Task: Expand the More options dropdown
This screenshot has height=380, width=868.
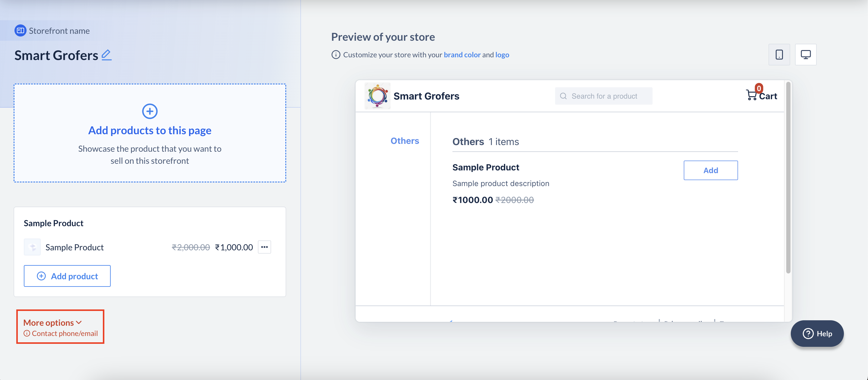Action: (52, 322)
